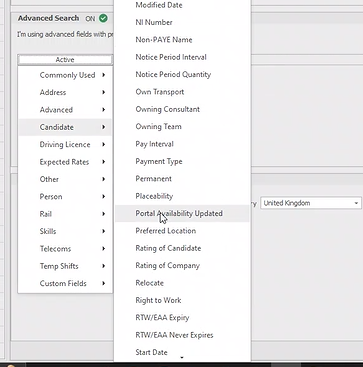
Task: Select the Rating of Candidate field
Action: 182,248
